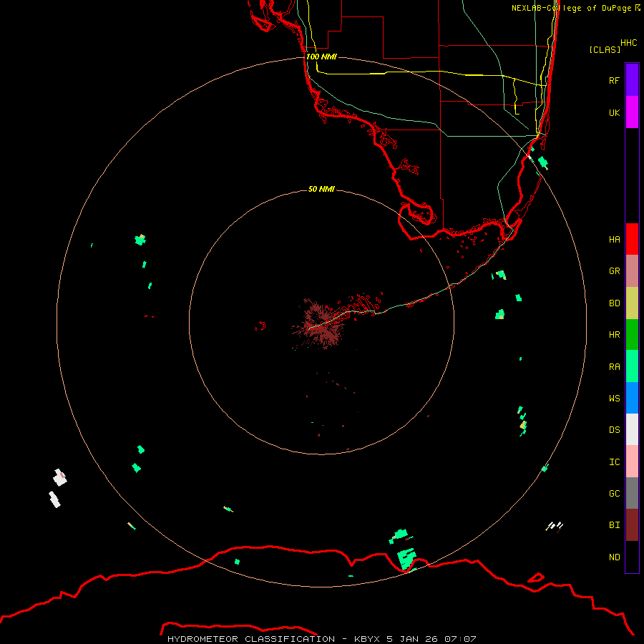Click the RF purple legend swatch
644x644 pixels.
[632, 80]
